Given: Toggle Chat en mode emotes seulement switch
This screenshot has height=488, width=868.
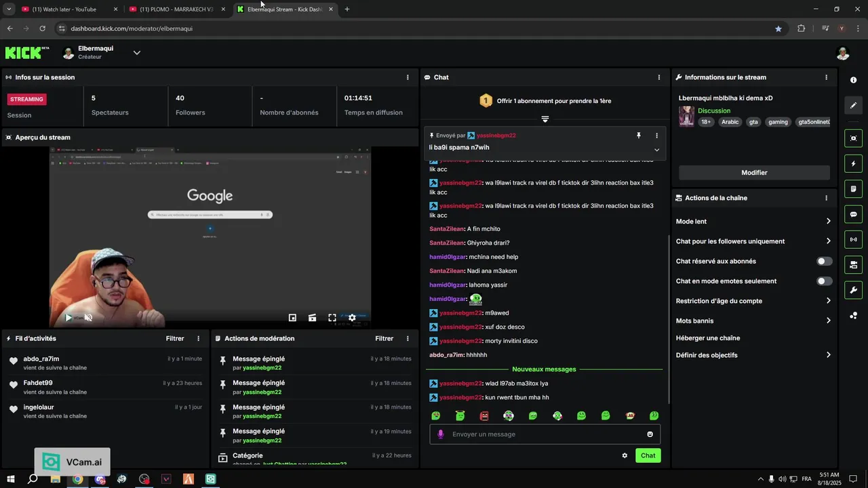Looking at the screenshot, I should 824,281.
